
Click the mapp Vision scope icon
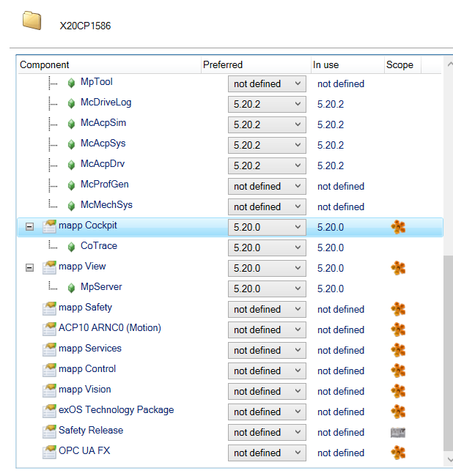(x=398, y=391)
